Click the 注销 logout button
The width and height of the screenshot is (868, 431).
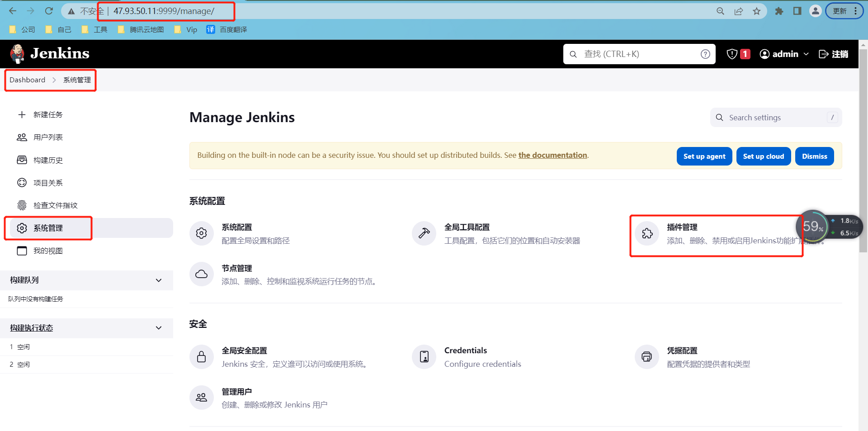click(833, 54)
